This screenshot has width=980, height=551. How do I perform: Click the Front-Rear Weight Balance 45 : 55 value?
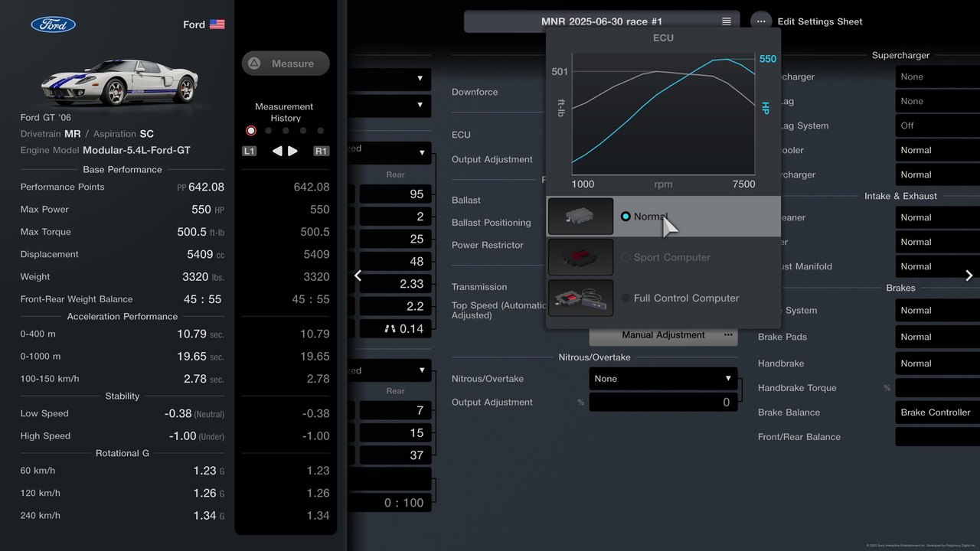(201, 299)
